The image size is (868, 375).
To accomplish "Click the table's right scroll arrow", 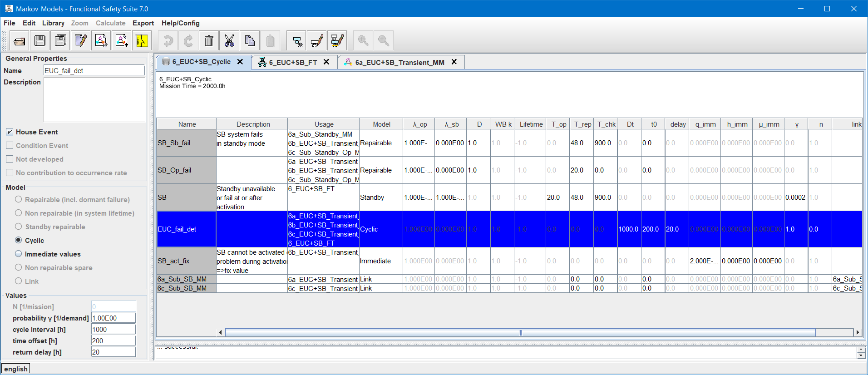I will click(x=858, y=332).
